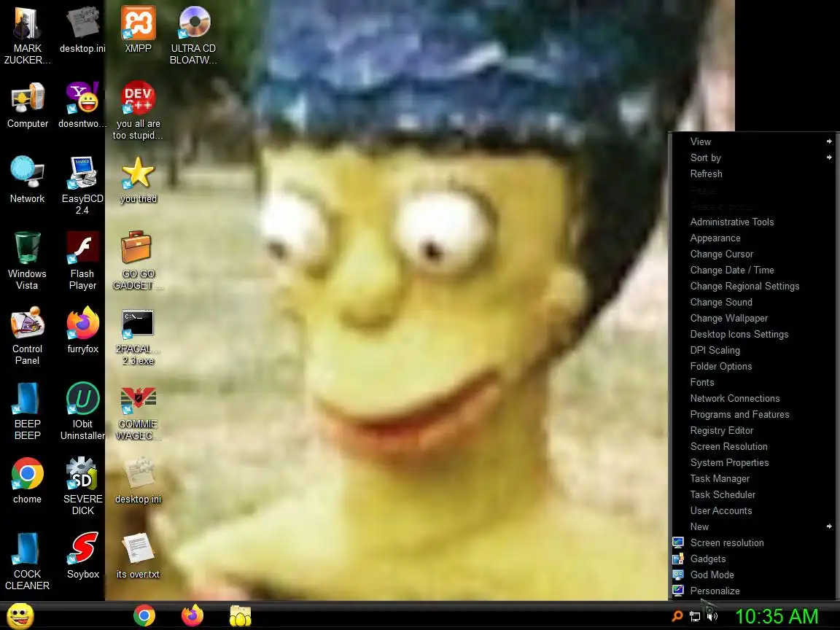840x630 pixels.
Task: Open Folder Options from menu
Action: pos(754,367)
